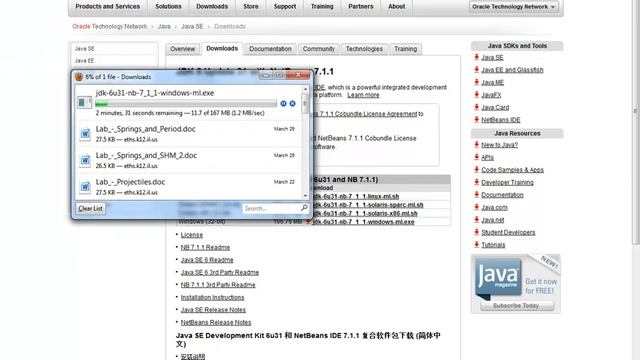Pause the jdk-6u31 download
640x360 pixels.
[x=283, y=104]
